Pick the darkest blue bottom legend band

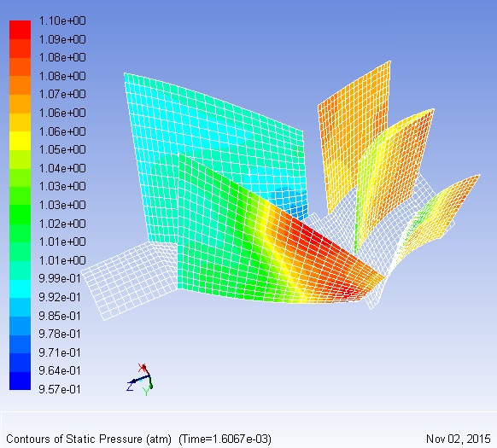click(20, 381)
